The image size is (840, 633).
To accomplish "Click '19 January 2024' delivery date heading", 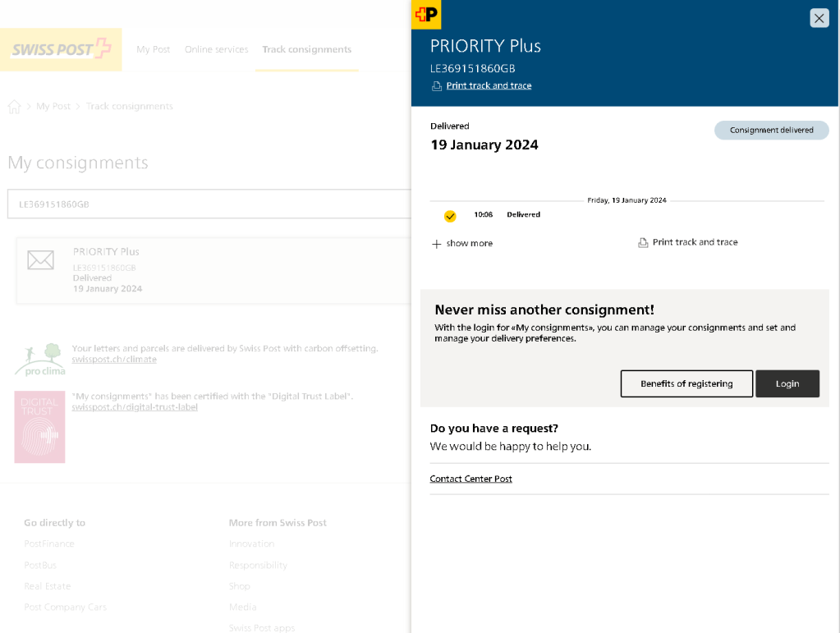I will point(484,144).
